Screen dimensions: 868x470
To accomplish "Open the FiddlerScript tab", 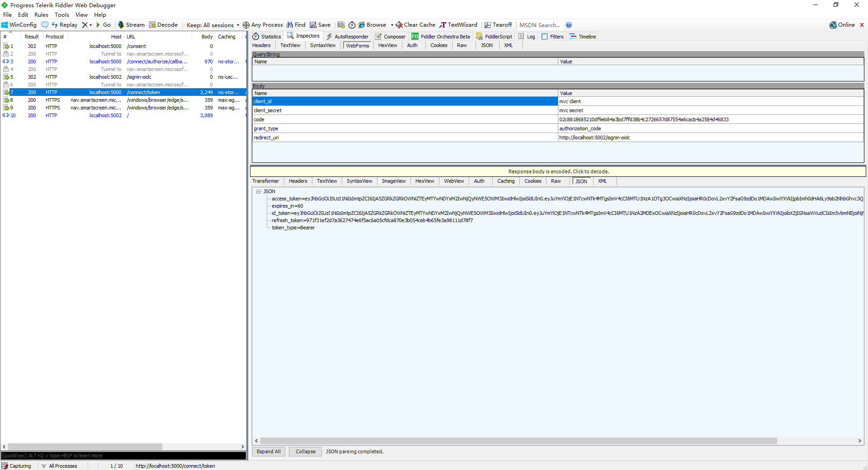I will tap(494, 37).
